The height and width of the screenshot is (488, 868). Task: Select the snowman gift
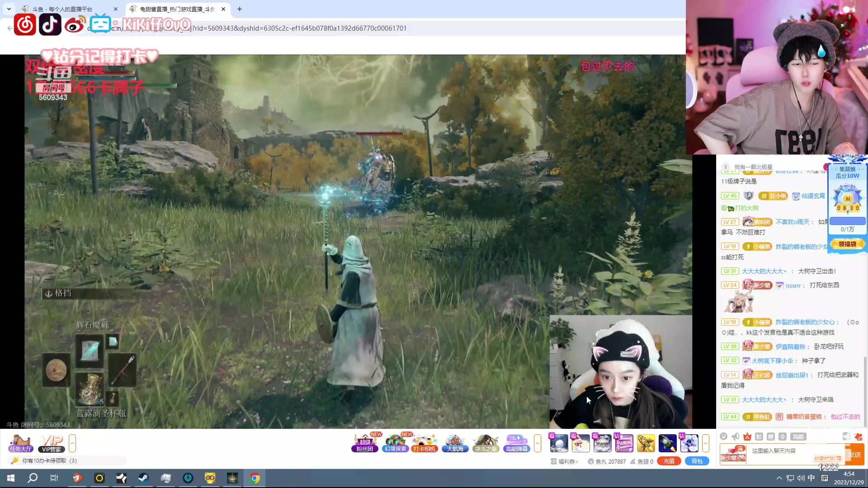(580, 443)
